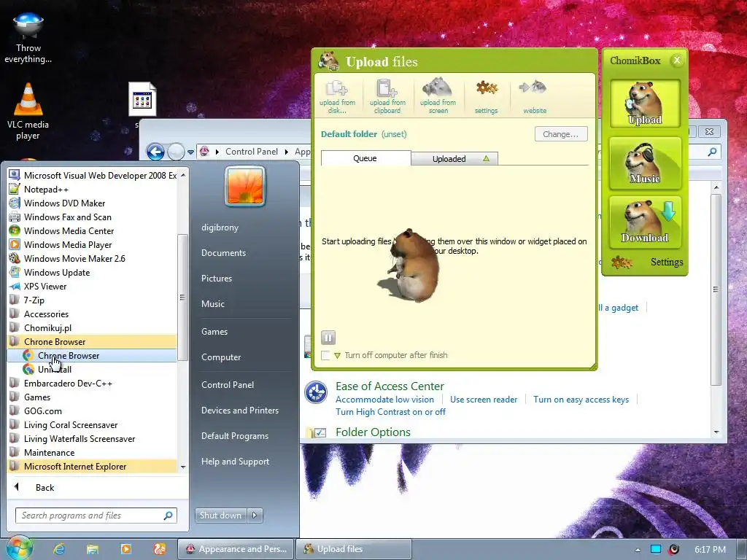Screen dimensions: 747x560
Task: Click the VLC media player desktop icon
Action: point(28,112)
